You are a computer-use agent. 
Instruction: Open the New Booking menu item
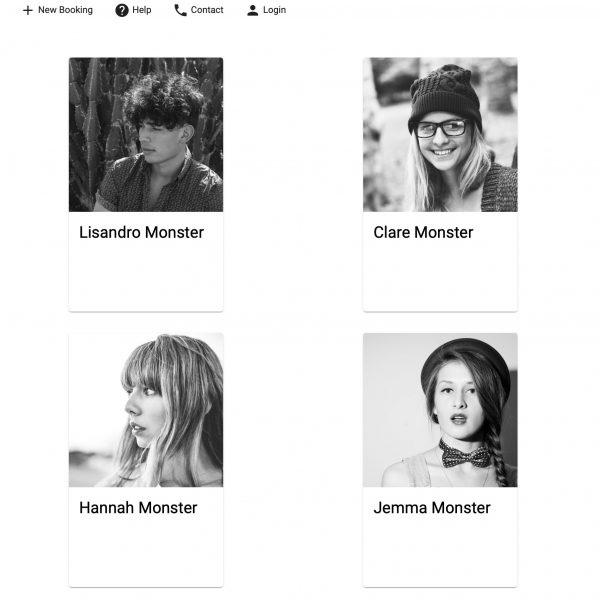pyautogui.click(x=57, y=10)
